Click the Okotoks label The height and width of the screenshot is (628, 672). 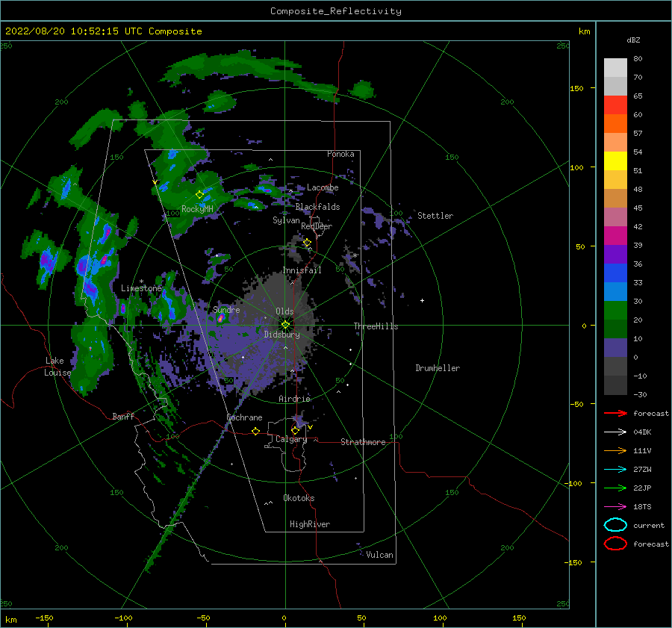click(299, 498)
